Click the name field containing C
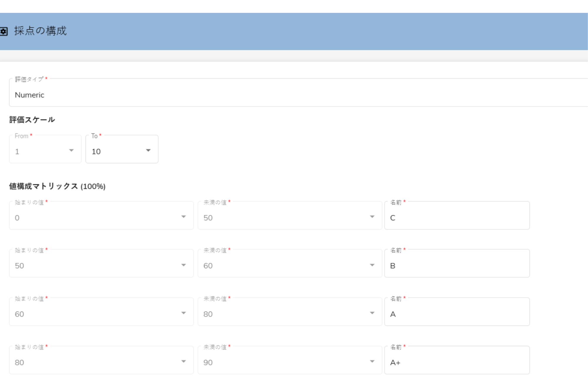The image size is (588, 390). pyautogui.click(x=457, y=218)
